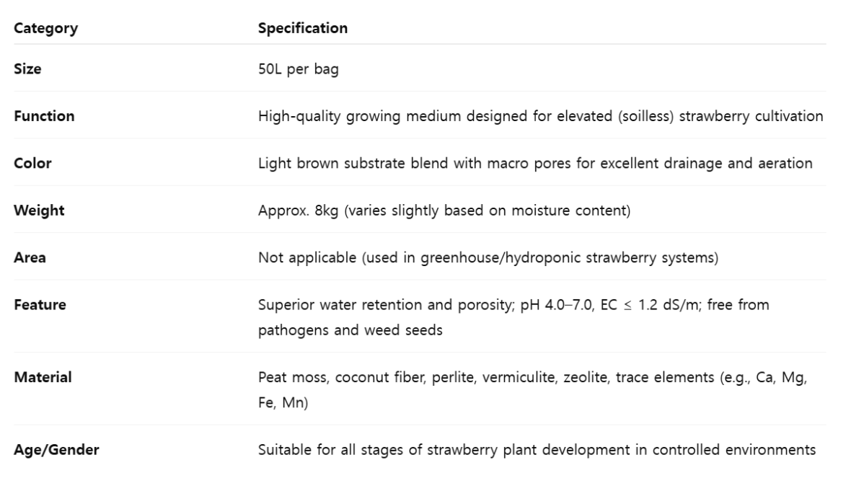Image resolution: width=851 pixels, height=504 pixels.
Task: Click the light brown substrate blend text
Action: click(x=535, y=164)
